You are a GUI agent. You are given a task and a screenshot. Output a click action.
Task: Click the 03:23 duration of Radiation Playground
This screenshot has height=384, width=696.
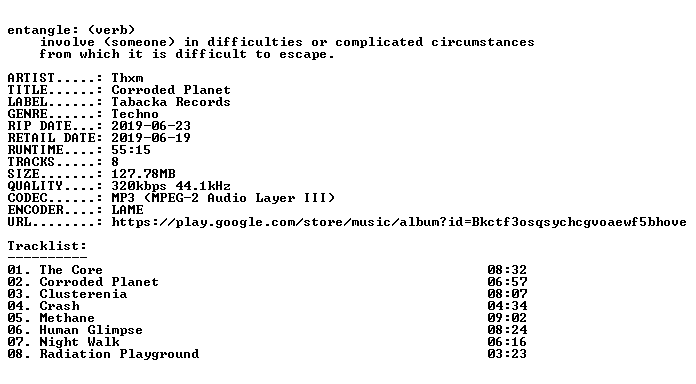507,354
